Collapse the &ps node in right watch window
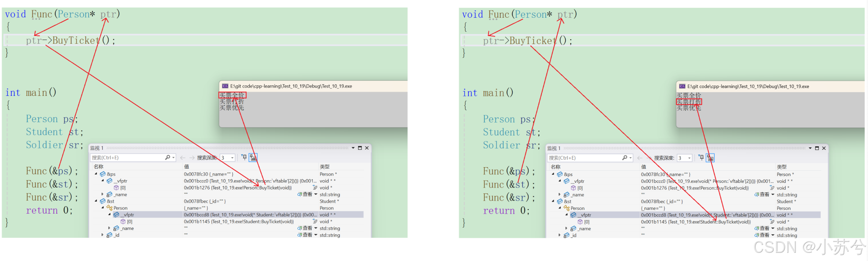 (x=553, y=174)
